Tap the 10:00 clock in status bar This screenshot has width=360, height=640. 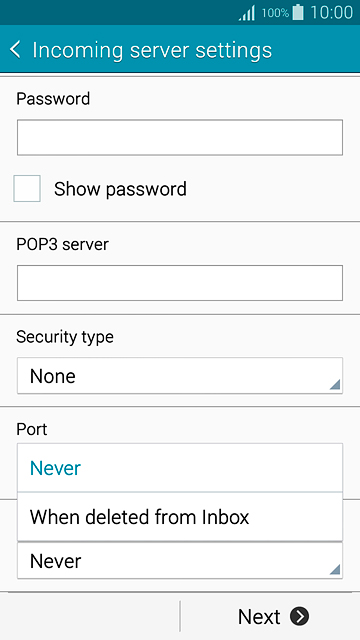point(331,13)
